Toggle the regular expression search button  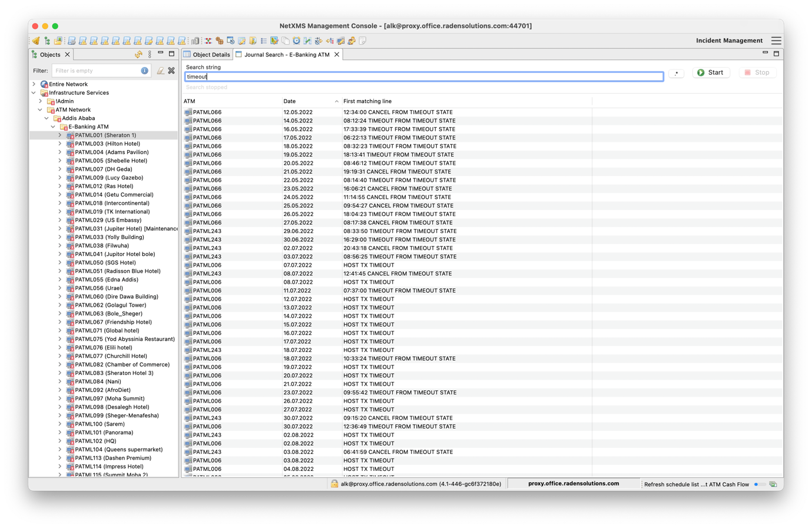point(676,73)
